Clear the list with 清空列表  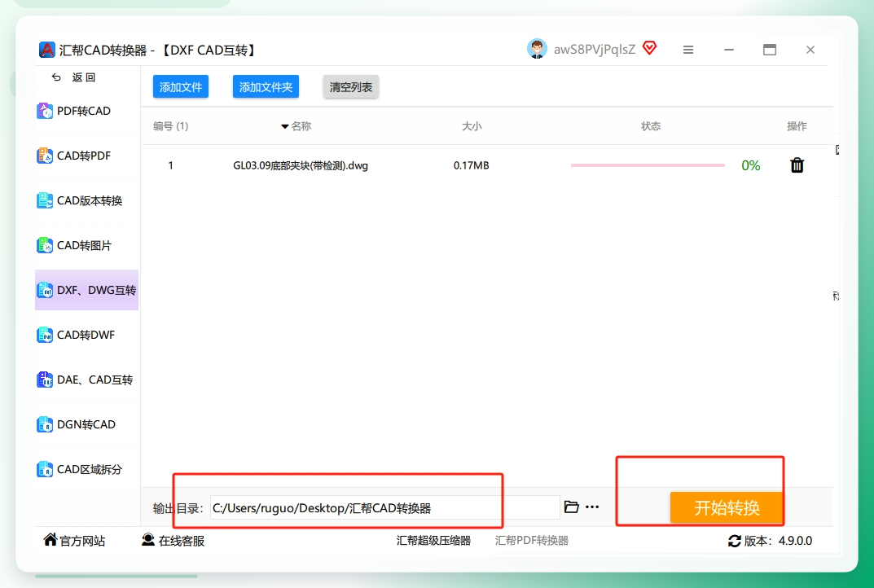click(350, 87)
